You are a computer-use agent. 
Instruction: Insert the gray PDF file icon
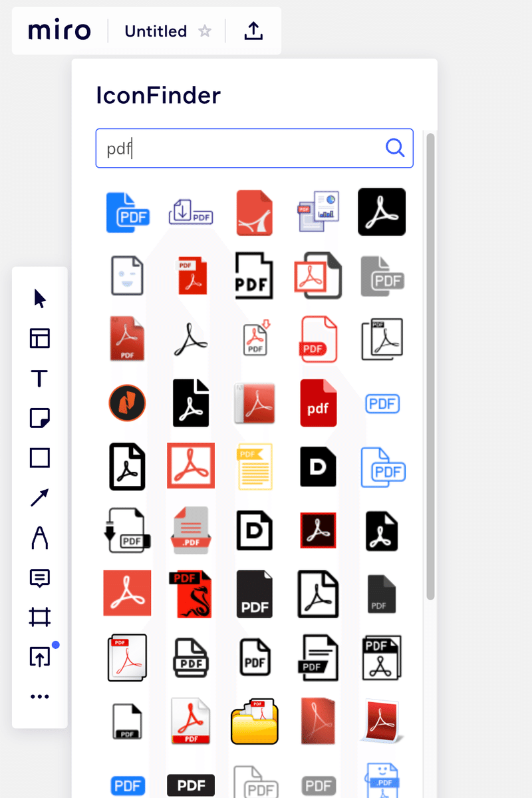click(382, 276)
